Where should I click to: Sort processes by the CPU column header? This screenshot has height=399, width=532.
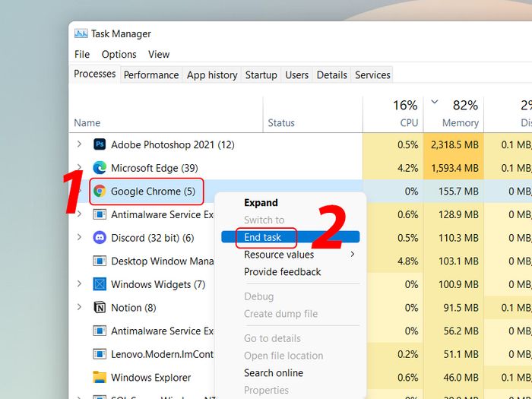[x=408, y=122]
